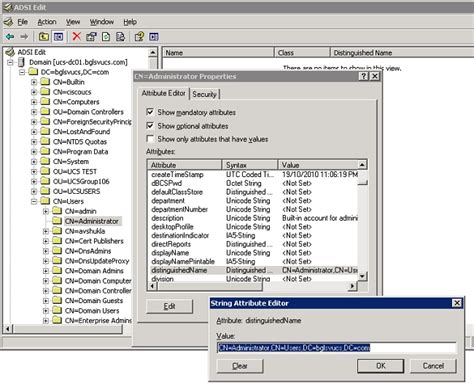Click the CN=Users folder icon
Image resolution: width=474 pixels, height=392 pixels.
45,201
